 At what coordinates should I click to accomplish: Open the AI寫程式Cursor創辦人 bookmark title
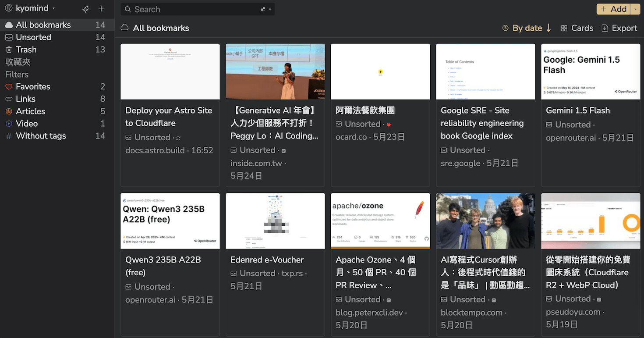coord(485,272)
